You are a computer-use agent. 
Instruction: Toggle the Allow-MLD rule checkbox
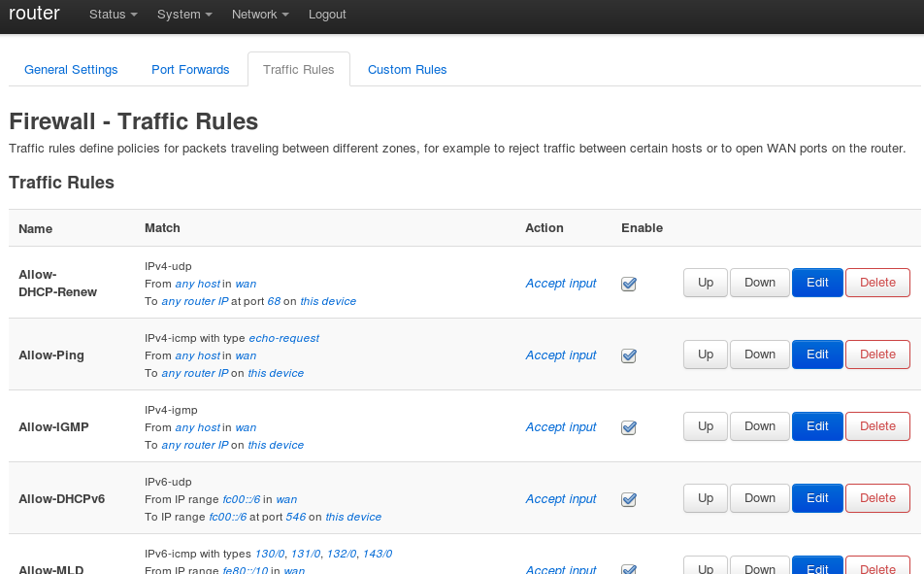click(x=629, y=569)
